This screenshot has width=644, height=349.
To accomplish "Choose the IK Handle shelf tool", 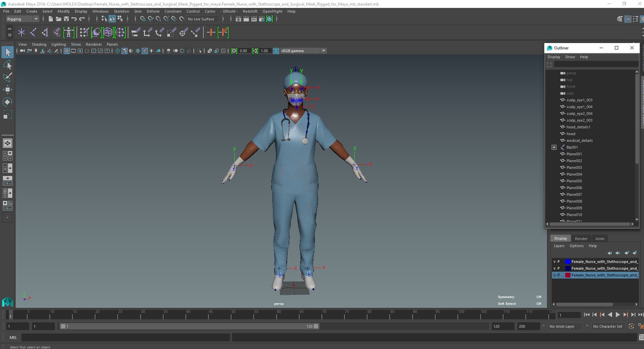I will (x=45, y=33).
